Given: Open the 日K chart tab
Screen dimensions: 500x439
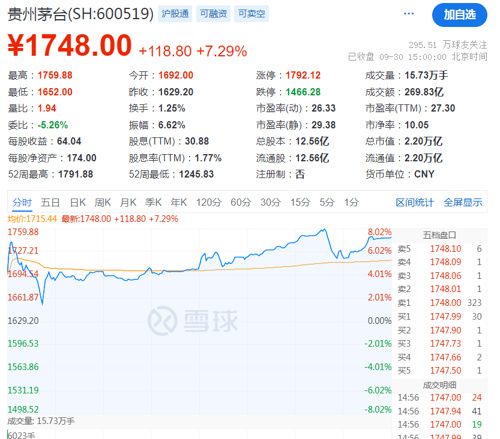Looking at the screenshot, I should pos(78,202).
